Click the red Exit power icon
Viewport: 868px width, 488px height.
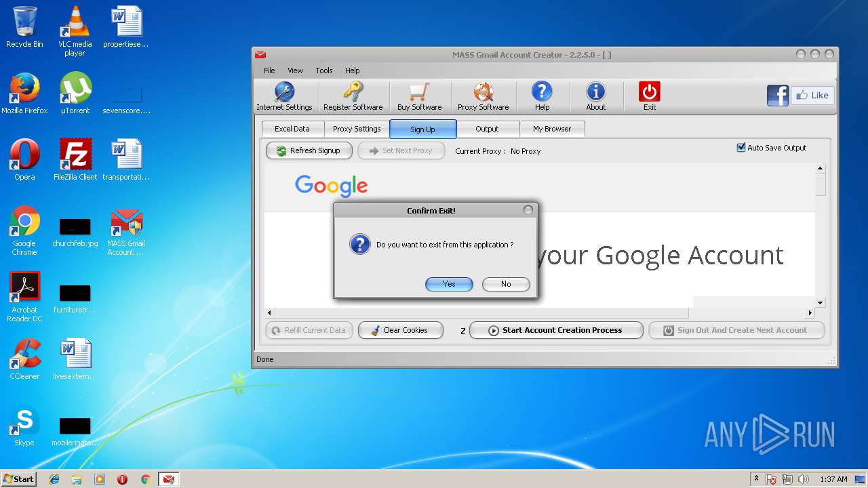pos(650,96)
